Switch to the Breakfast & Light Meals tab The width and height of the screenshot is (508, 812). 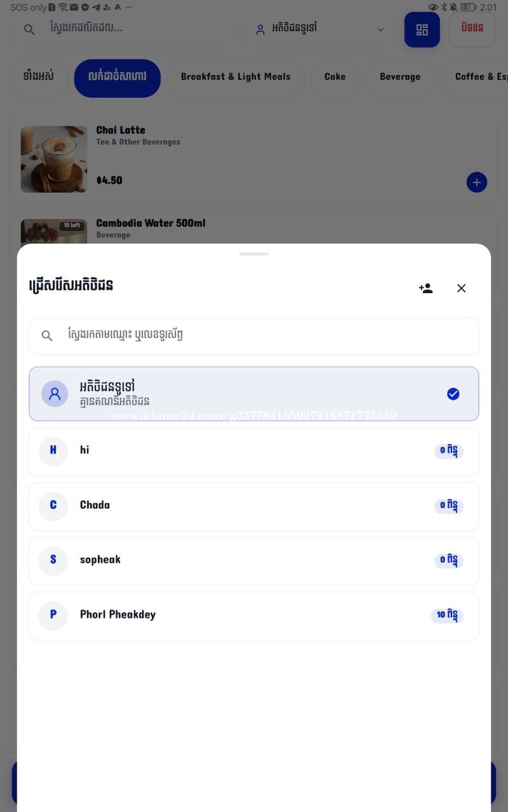(235, 77)
